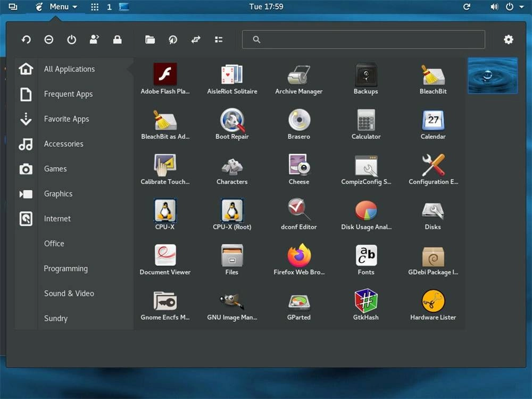
Task: Launch Adobe Flash Player app
Action: tap(165, 79)
